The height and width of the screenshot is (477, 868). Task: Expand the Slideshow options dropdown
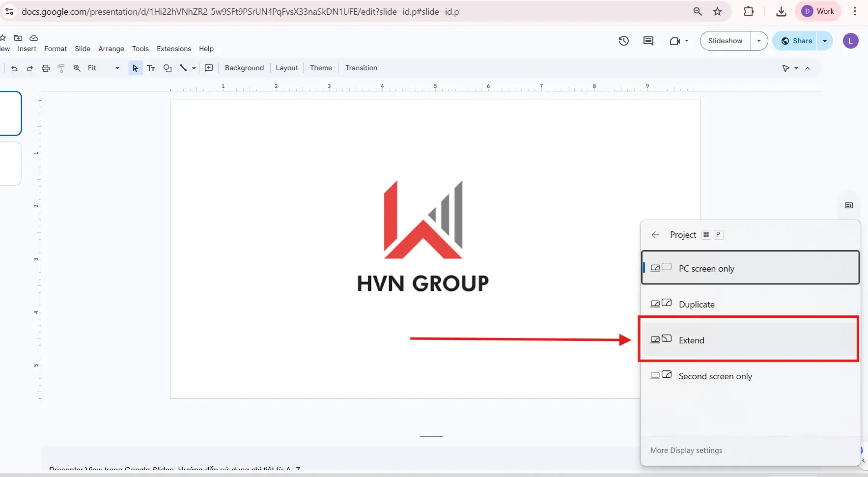(760, 41)
